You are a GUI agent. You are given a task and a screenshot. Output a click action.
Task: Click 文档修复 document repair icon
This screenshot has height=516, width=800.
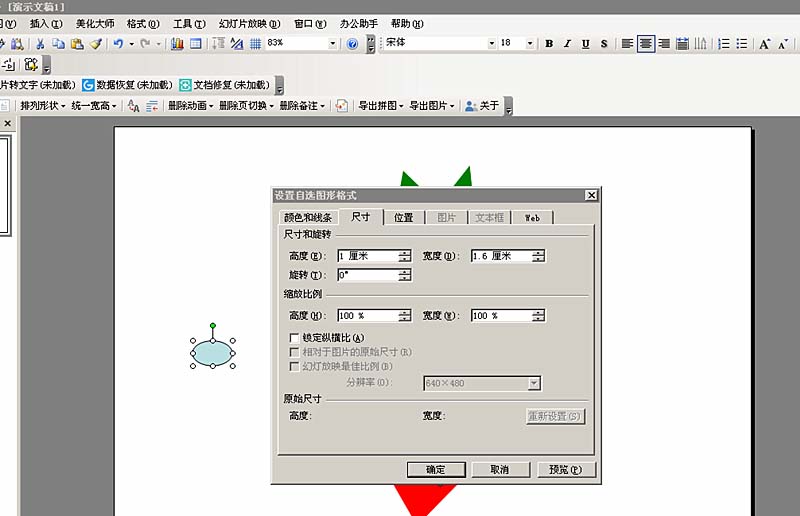click(185, 85)
